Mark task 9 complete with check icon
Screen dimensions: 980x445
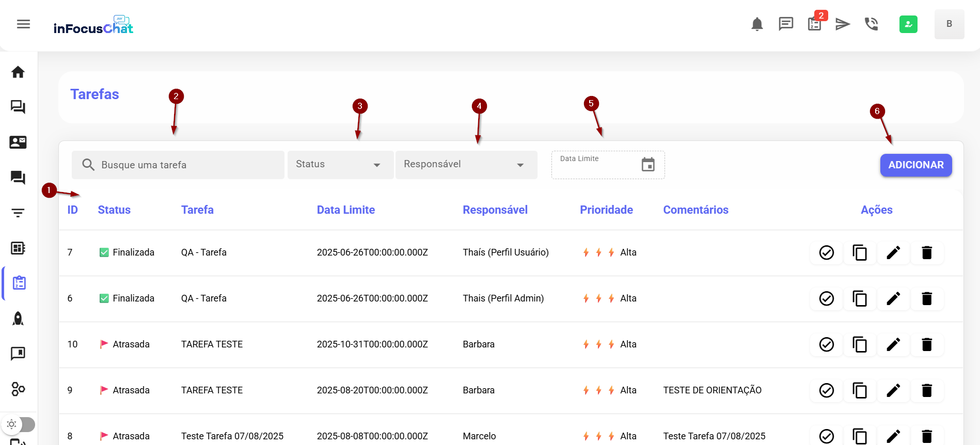coord(826,390)
